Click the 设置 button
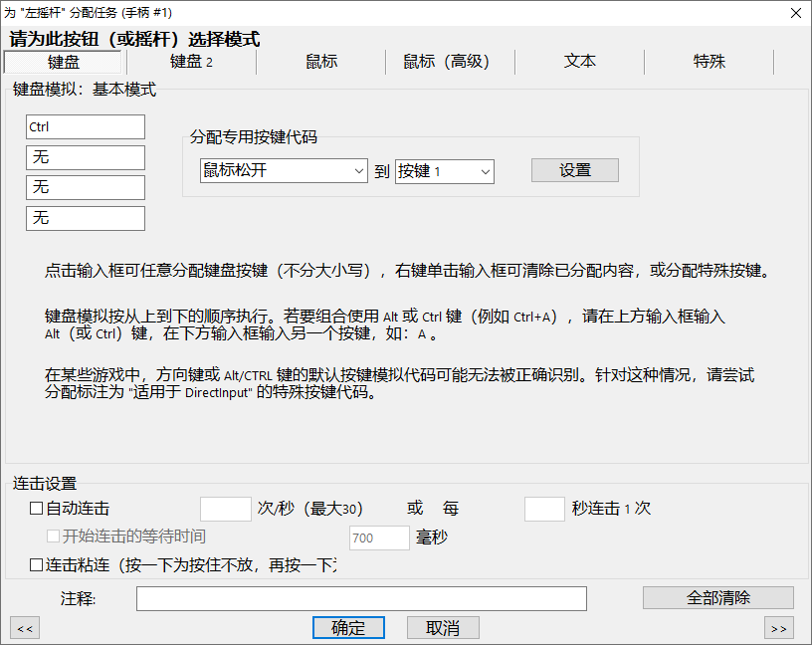This screenshot has width=812, height=645. 574,170
